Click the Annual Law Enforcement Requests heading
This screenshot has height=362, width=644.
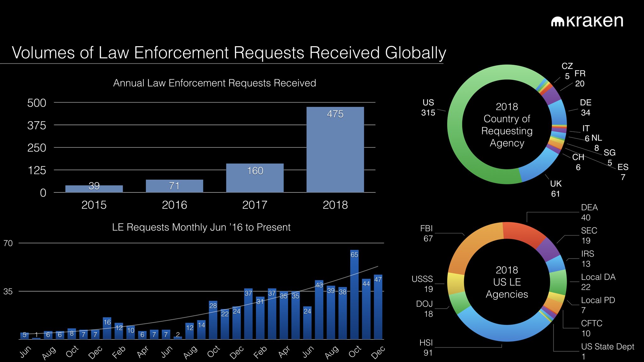(x=214, y=83)
